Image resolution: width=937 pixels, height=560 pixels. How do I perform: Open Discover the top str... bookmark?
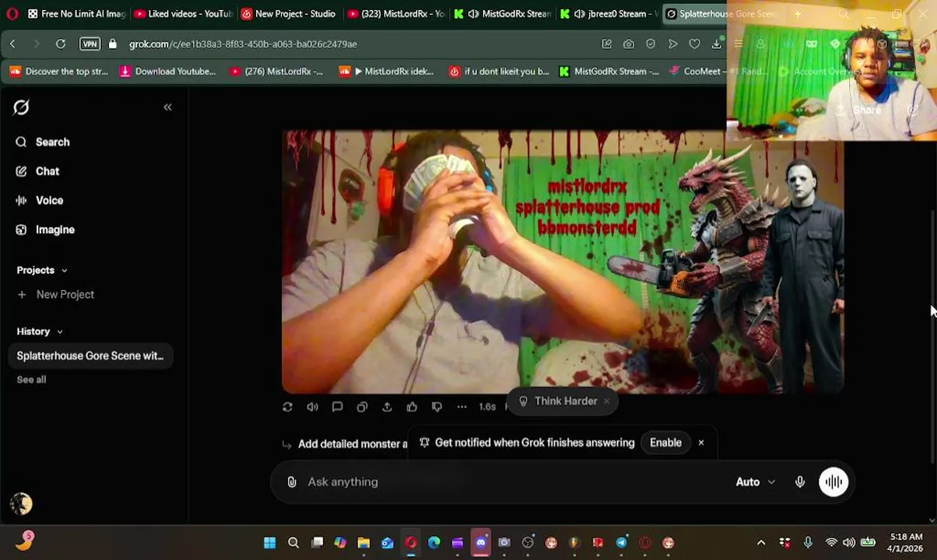(59, 72)
